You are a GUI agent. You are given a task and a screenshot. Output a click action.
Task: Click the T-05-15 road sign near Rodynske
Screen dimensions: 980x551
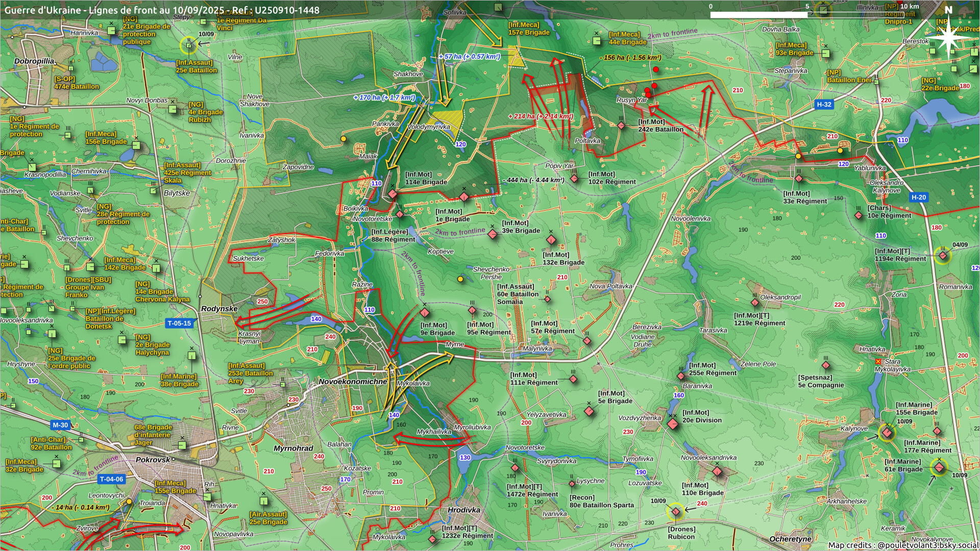click(179, 323)
